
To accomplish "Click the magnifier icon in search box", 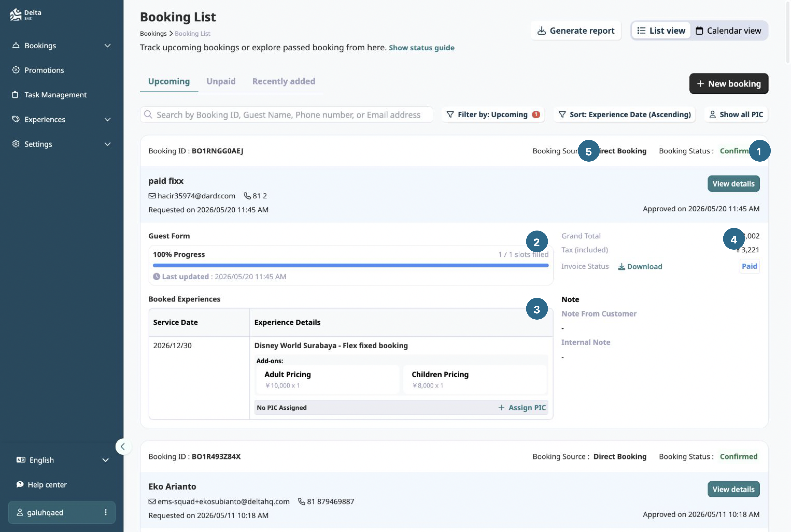I will pyautogui.click(x=148, y=114).
